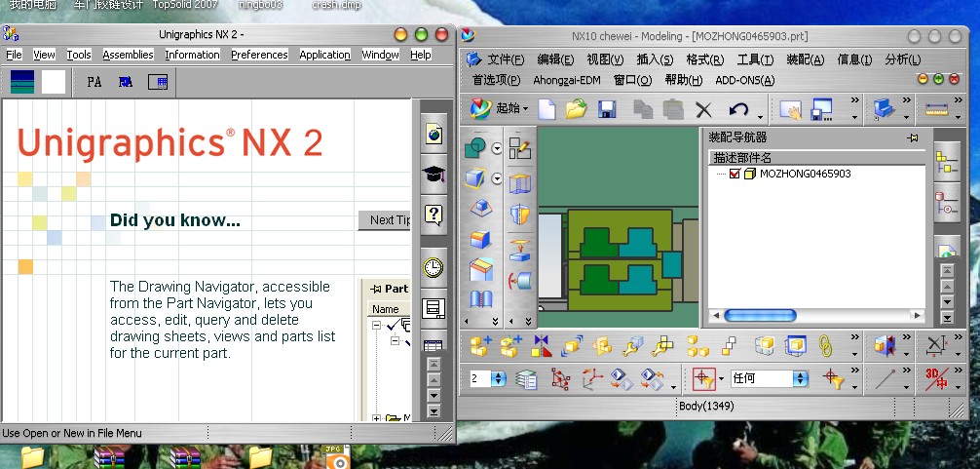The image size is (980, 469).
Task: Click TopSolid 2007 desktop label
Action: (x=185, y=5)
